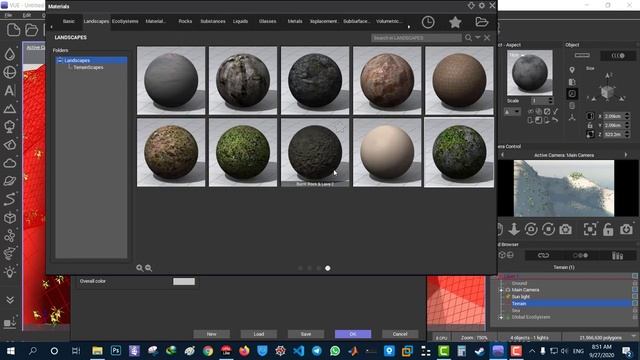Click the position pin icon in Object panel
This screenshot has width=640, height=360.
(x=572, y=70)
